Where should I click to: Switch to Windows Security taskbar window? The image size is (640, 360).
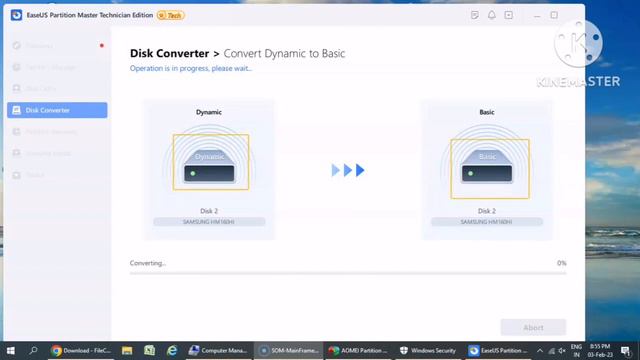pos(428,351)
